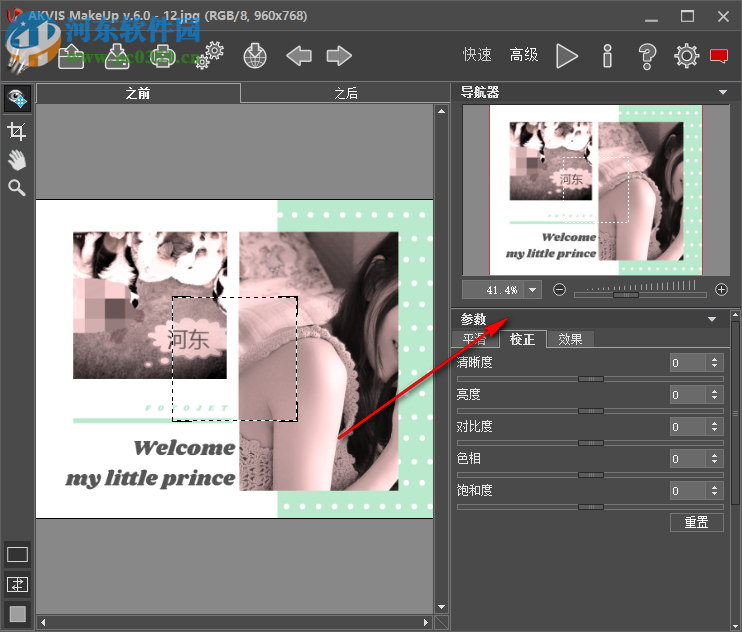Viewport: 742px width, 632px height.
Task: Toggle the preview window eye tool
Action: 18,98
